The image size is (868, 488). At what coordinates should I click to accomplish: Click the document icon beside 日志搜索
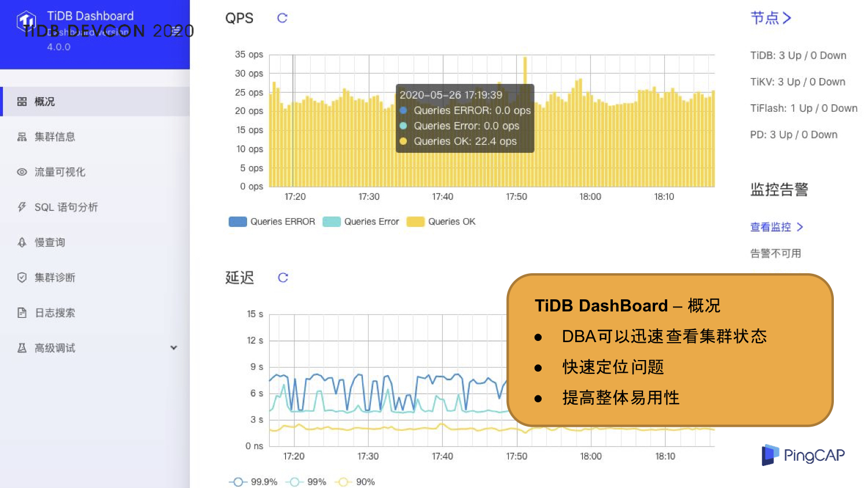(22, 313)
